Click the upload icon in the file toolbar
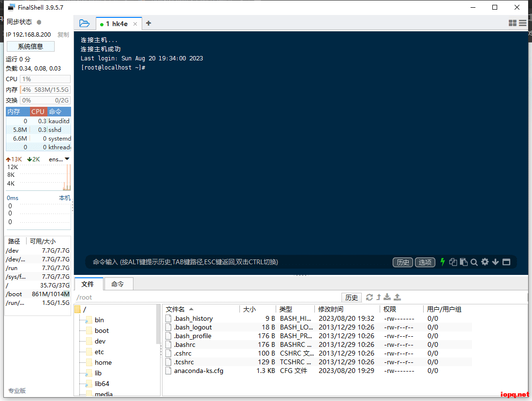Image resolution: width=532 pixels, height=401 pixels. click(397, 297)
